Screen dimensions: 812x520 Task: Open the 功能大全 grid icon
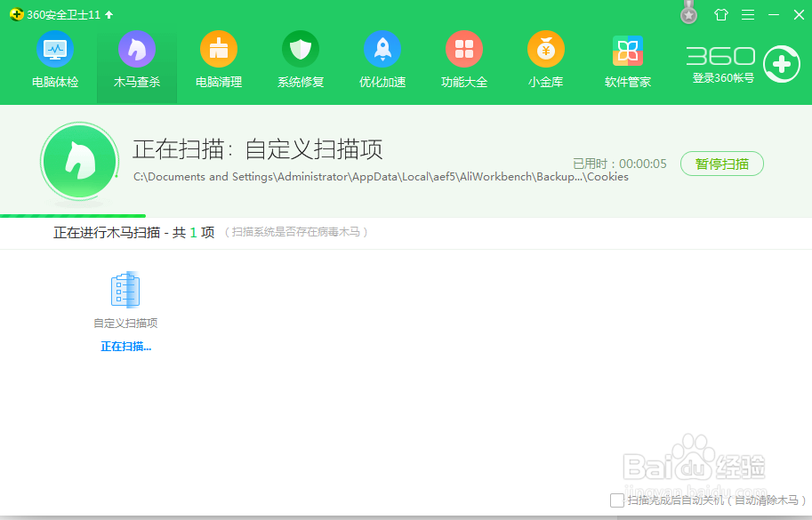pos(464,49)
